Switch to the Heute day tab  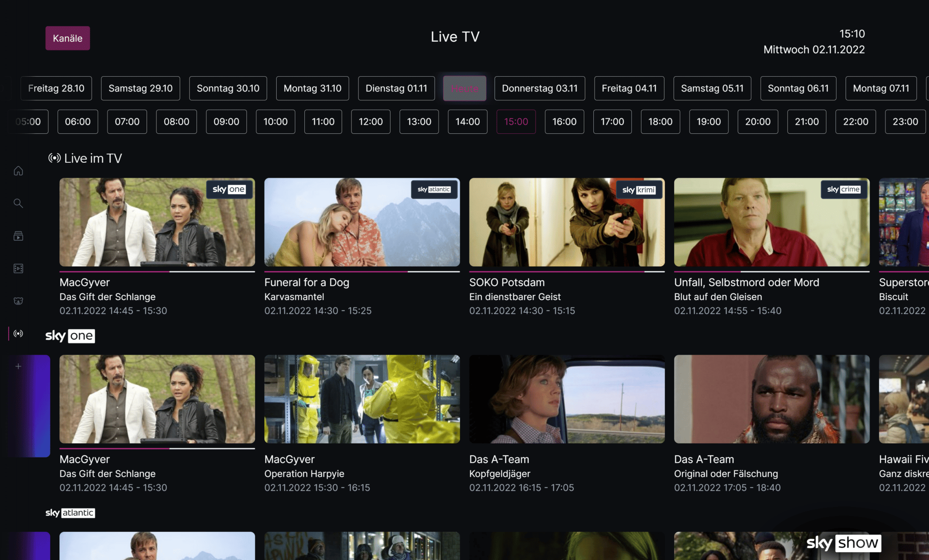point(464,88)
